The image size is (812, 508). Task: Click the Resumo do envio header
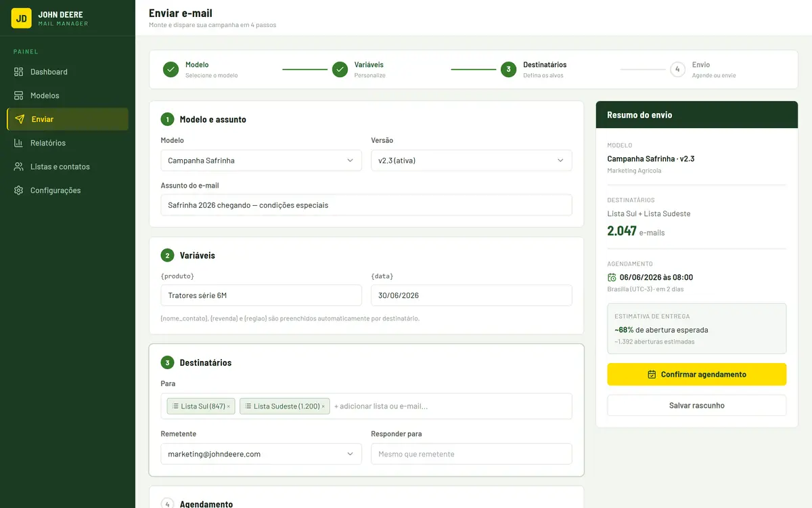697,115
